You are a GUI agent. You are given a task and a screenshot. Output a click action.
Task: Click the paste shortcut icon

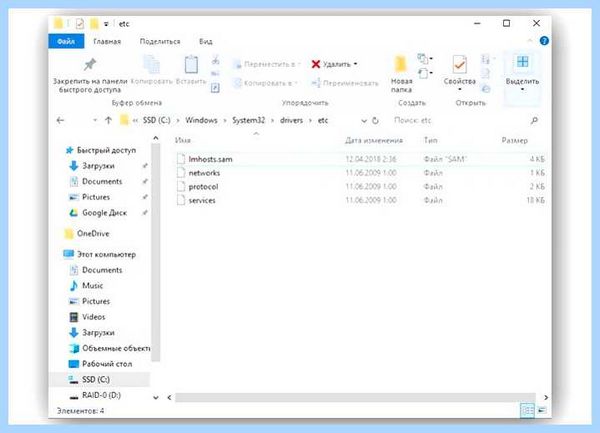(x=215, y=88)
